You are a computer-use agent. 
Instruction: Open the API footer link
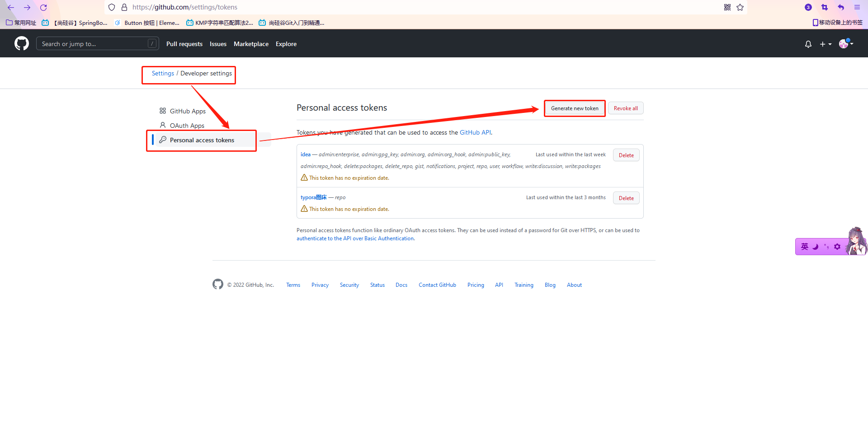(499, 285)
